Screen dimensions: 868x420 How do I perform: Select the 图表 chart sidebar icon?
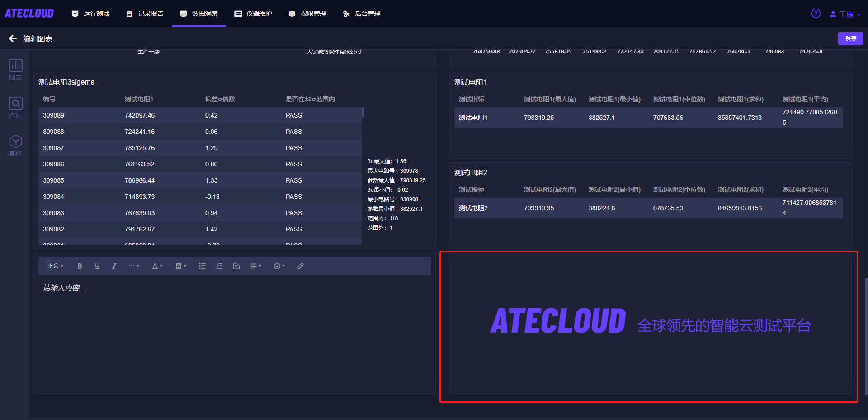(x=15, y=70)
